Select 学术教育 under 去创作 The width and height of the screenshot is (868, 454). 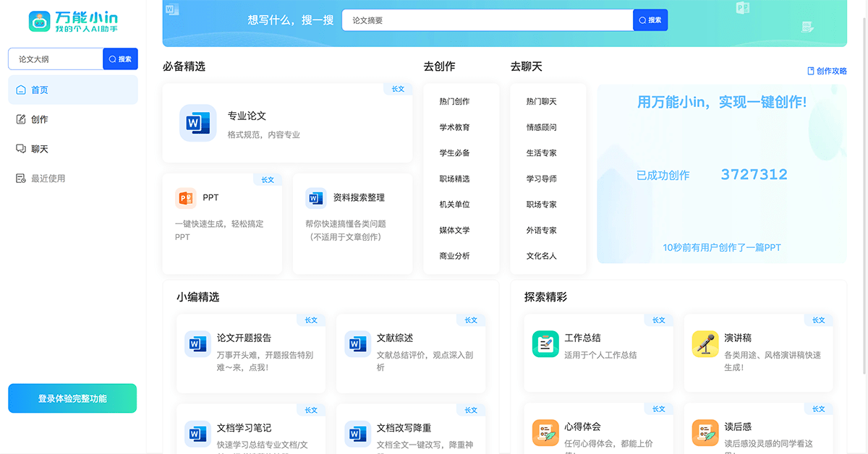pyautogui.click(x=454, y=127)
